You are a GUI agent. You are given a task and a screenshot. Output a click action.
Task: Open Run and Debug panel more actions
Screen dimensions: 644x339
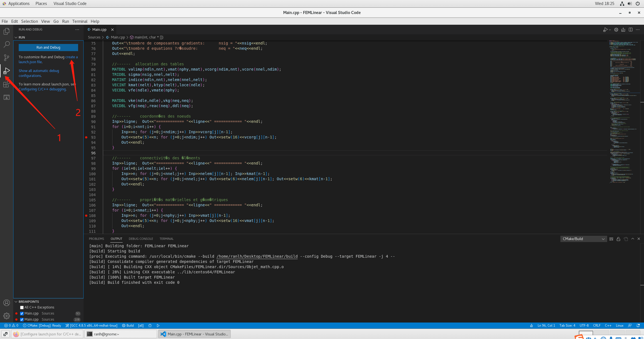click(77, 29)
